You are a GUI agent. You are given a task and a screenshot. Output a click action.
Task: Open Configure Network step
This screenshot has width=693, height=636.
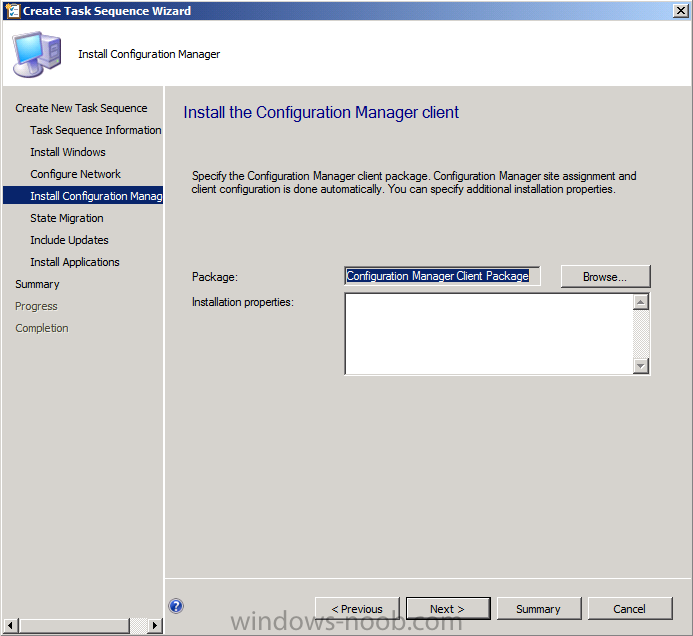click(x=75, y=174)
